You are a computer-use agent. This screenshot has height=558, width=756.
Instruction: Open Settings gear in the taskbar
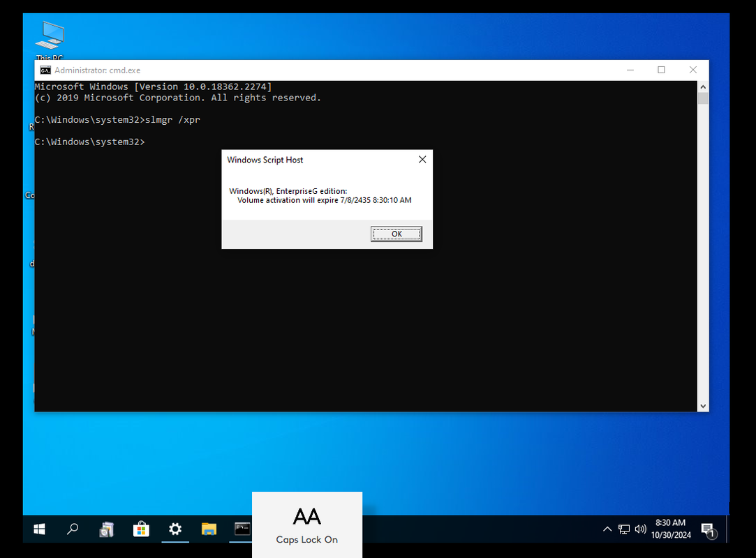tap(175, 529)
